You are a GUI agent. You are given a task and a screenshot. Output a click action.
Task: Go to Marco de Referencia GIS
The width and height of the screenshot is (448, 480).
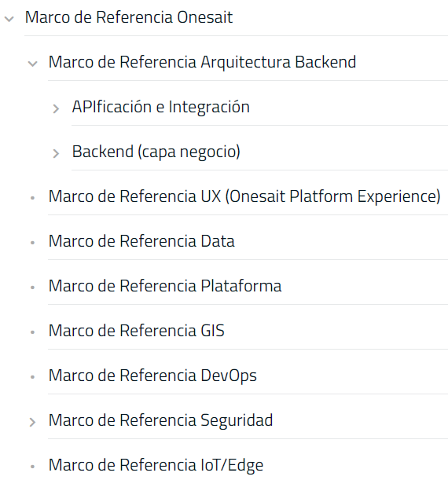137,331
